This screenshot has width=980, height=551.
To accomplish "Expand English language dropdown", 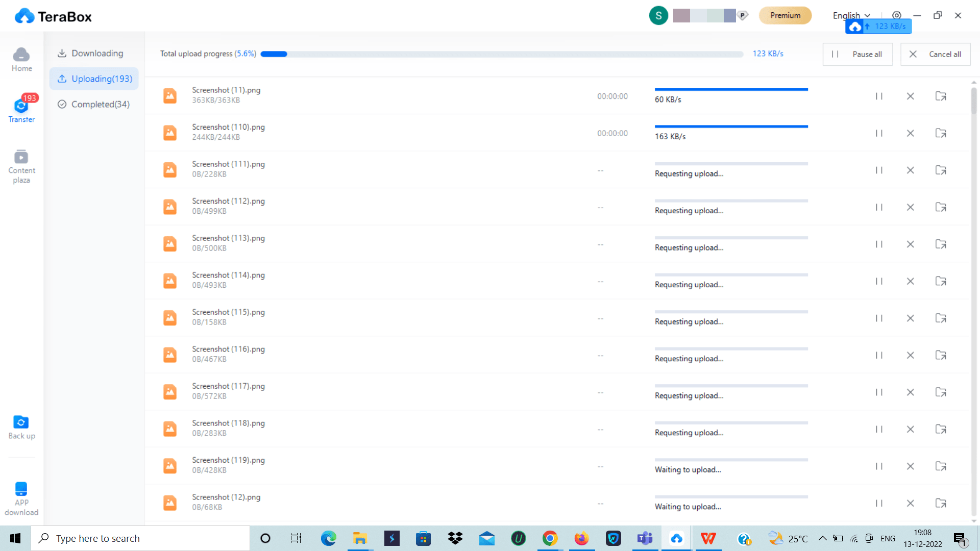I will [x=851, y=15].
